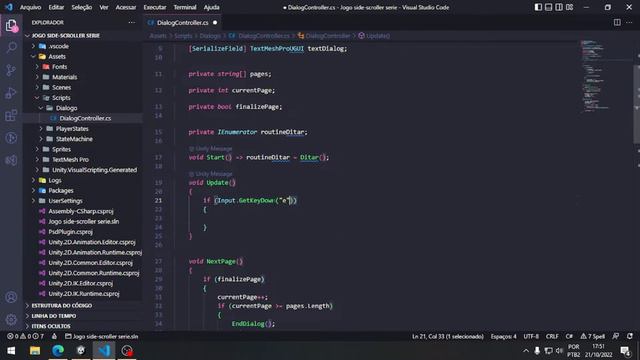
Task: Toggle the primary side bar layout icon
Action: [538, 7]
